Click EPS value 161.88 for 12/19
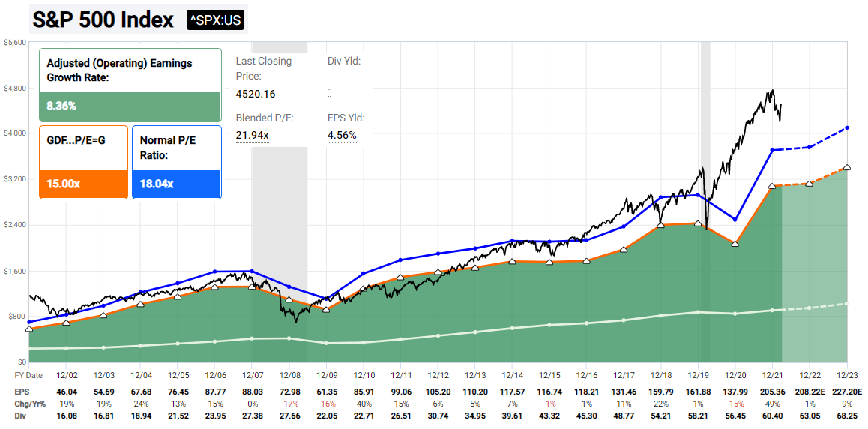 pyautogui.click(x=698, y=391)
